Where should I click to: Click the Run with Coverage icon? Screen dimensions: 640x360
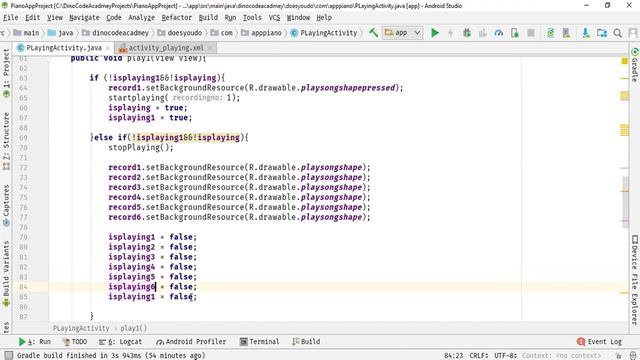482,33
